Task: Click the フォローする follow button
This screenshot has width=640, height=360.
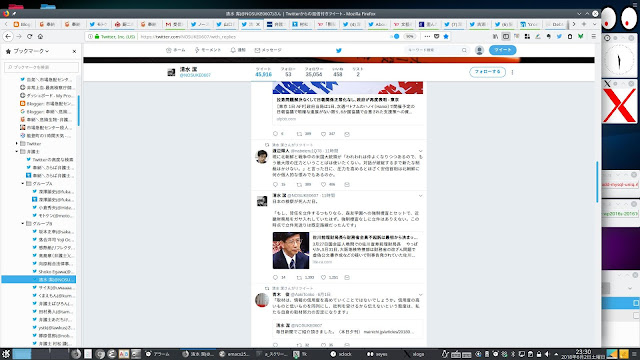Action: [487, 72]
